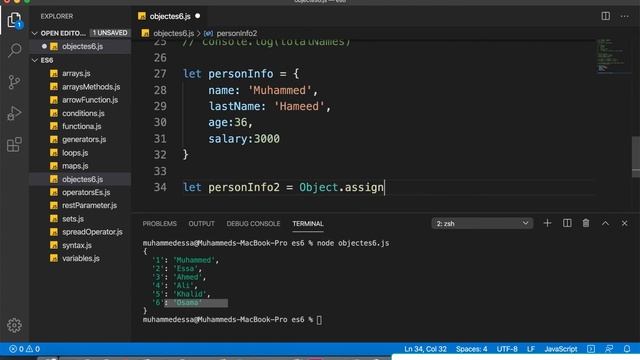Switch to the DEBUG CONSOLE tab
Screen dimensions: 640x360
[x=253, y=224]
